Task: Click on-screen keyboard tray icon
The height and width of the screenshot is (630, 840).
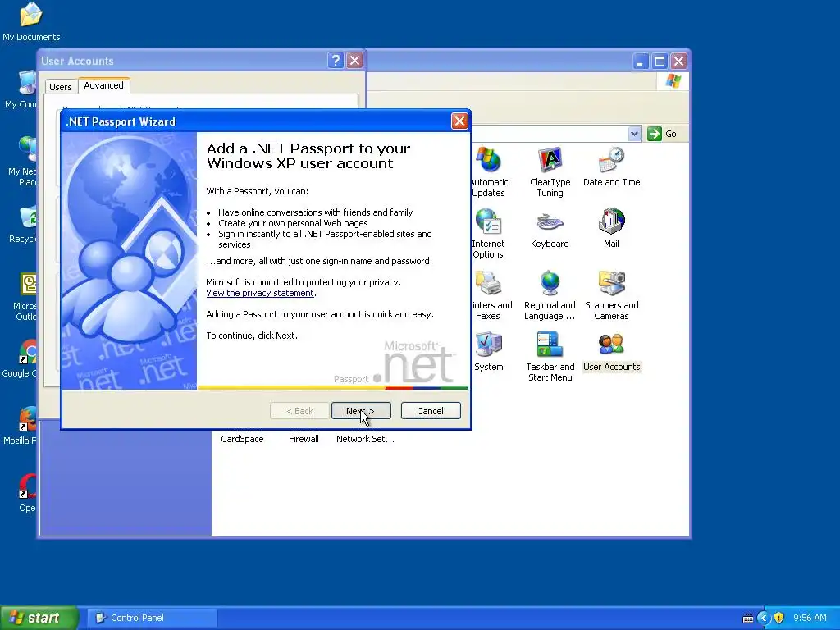Action: pos(748,619)
